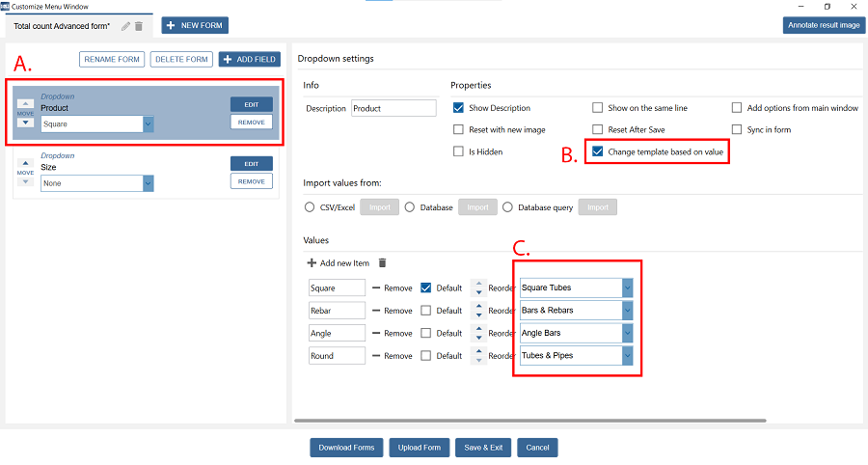
Task: Click the horizontal scrollbar in settings panel
Action: 530,421
